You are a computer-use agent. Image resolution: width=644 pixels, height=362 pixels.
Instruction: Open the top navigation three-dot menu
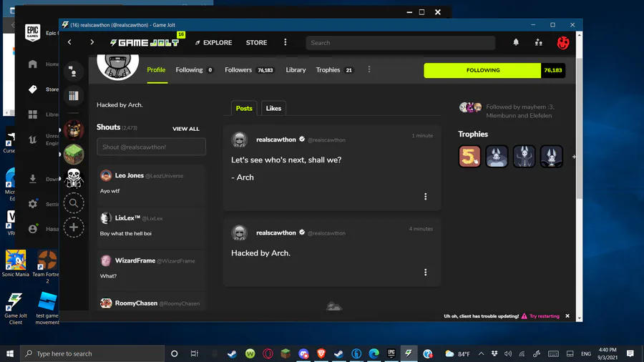[286, 42]
